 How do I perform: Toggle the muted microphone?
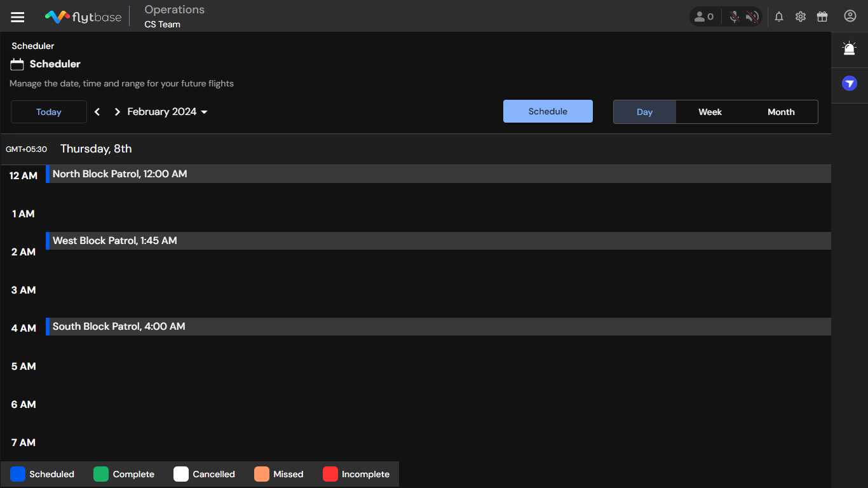point(735,17)
